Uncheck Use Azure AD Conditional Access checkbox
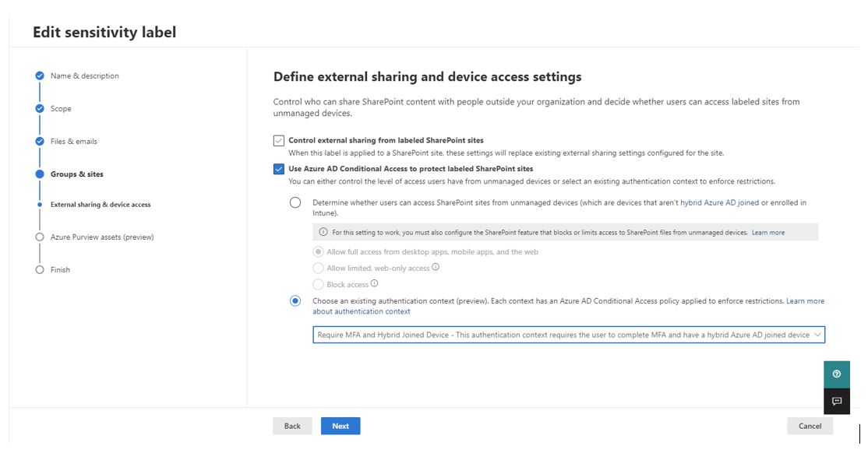The height and width of the screenshot is (453, 868). click(278, 169)
